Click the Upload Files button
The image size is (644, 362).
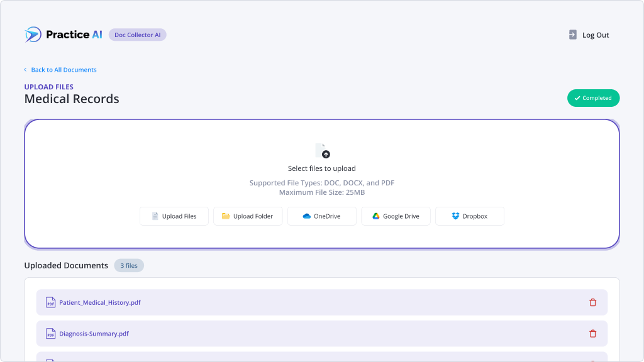coord(174,216)
